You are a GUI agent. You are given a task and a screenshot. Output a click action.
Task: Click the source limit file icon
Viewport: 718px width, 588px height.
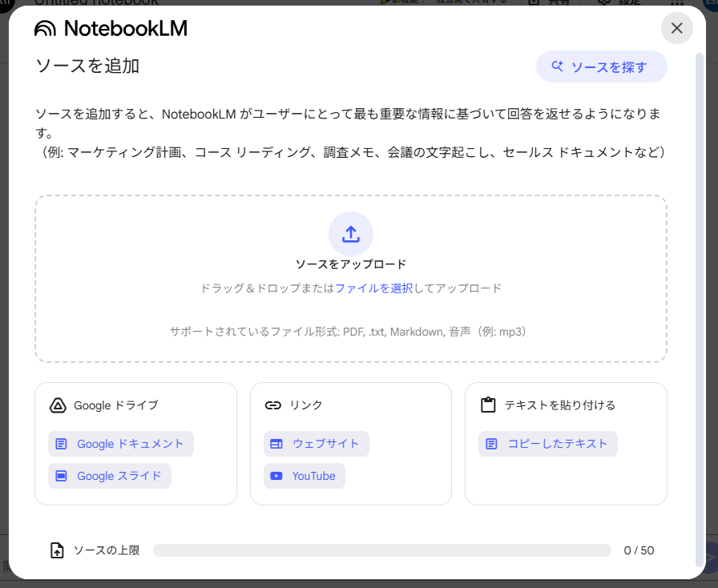57,550
